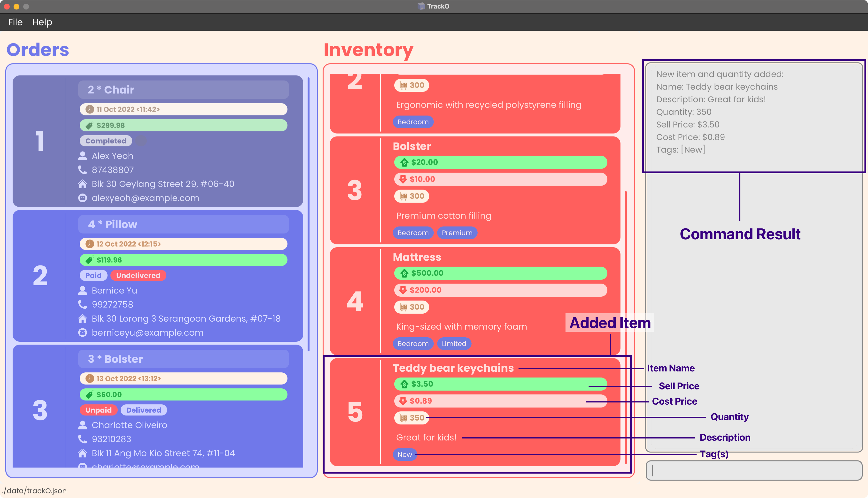The image size is (868, 498).
Task: Click the person icon next to Bernice Yu
Action: click(x=83, y=290)
